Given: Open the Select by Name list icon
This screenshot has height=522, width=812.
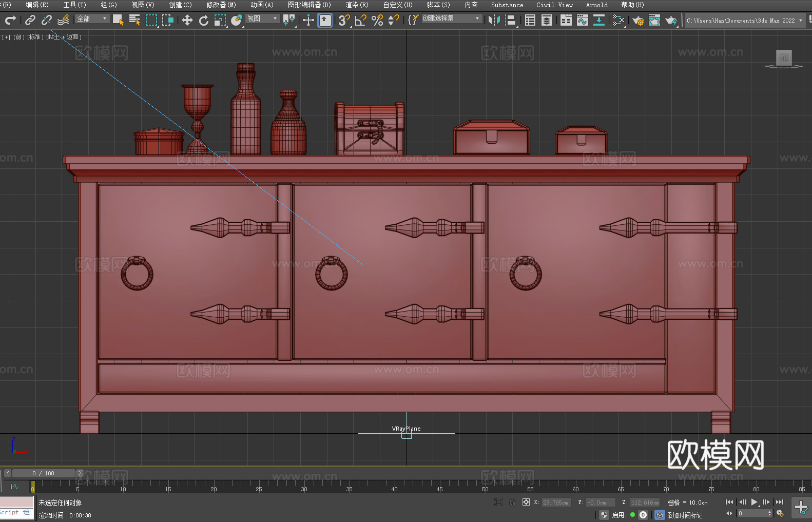Looking at the screenshot, I should (134, 20).
